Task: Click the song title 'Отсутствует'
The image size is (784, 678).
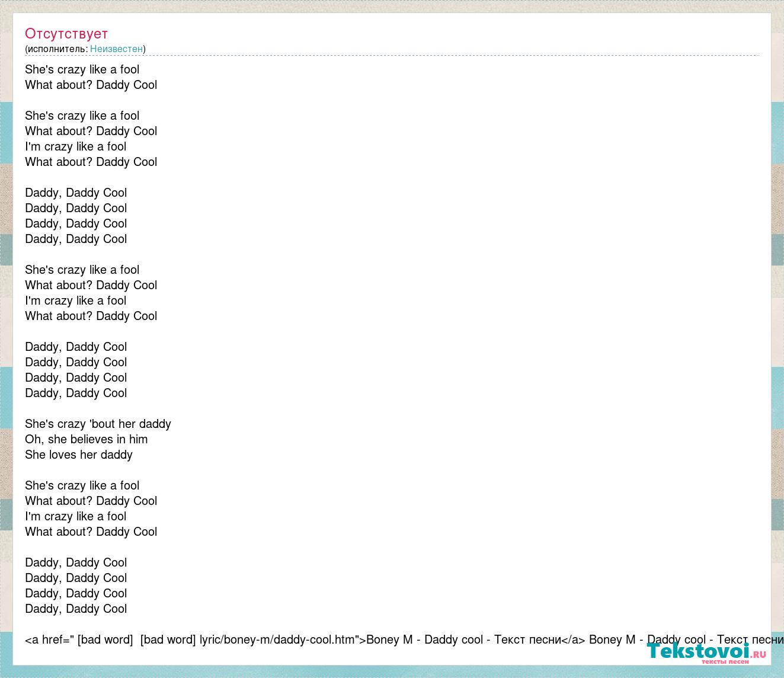Action: (66, 34)
